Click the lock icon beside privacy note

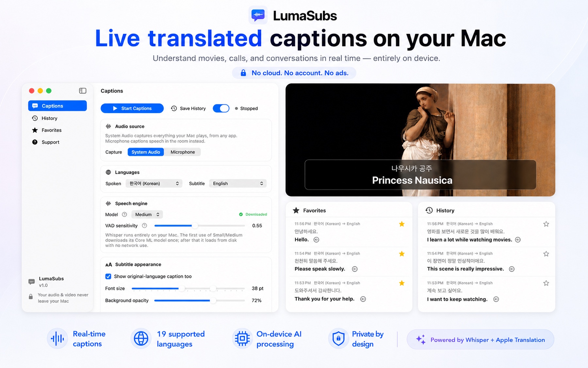tap(31, 297)
